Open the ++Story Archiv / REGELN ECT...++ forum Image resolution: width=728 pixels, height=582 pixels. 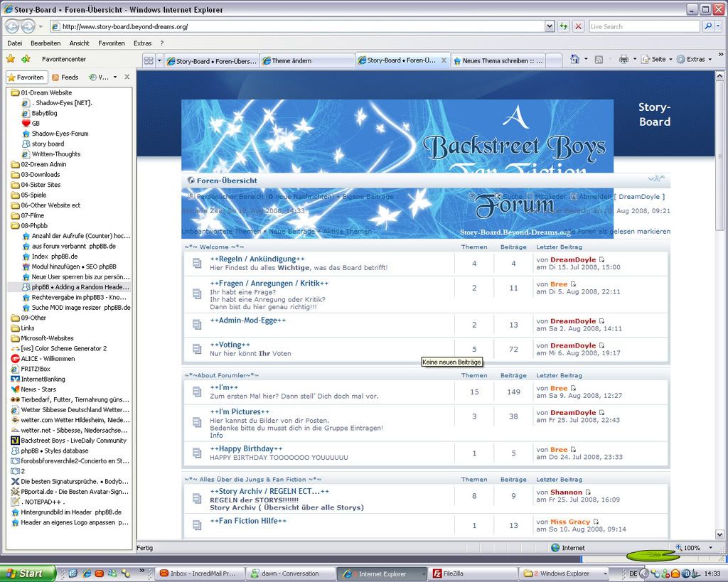click(x=269, y=491)
